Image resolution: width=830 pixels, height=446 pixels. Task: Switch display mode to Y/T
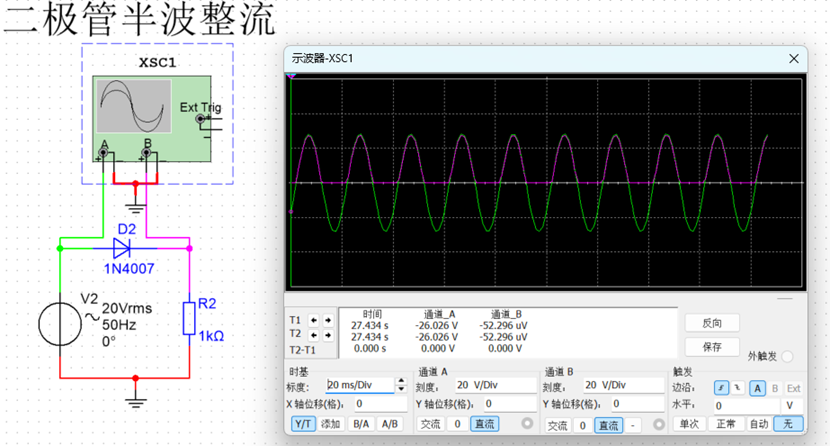click(x=303, y=424)
